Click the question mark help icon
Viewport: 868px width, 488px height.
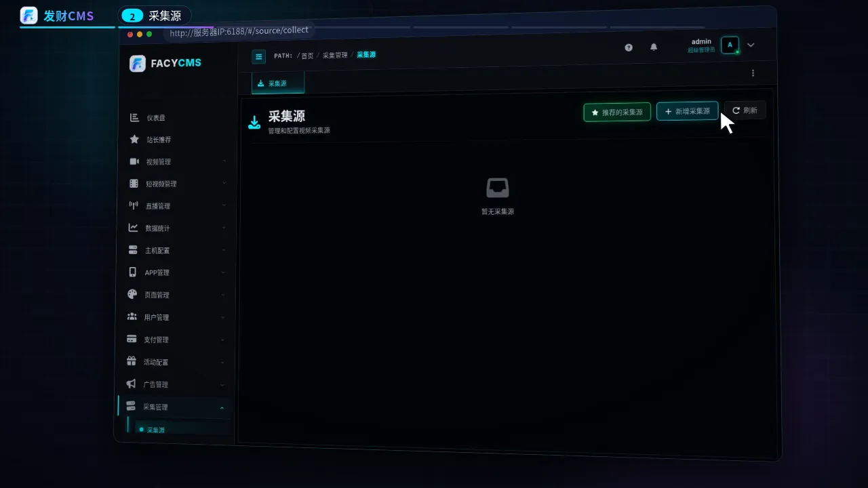629,47
